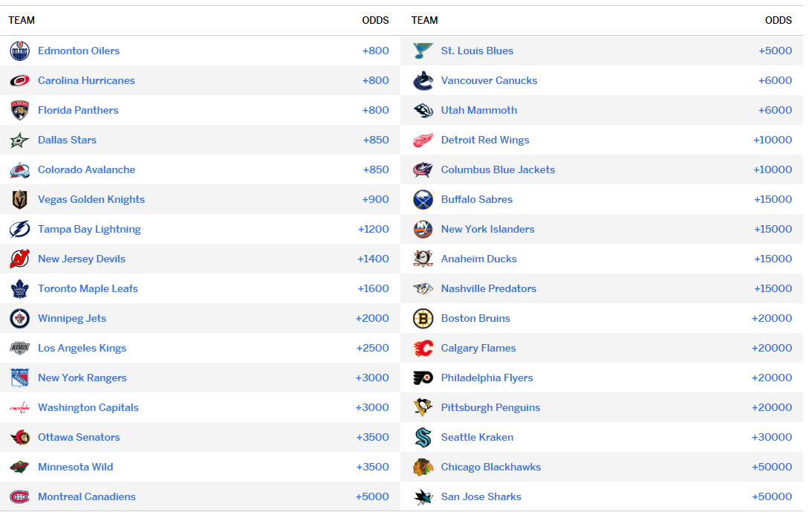812x518 pixels.
Task: Open the Dallas Stars team link
Action: [x=68, y=140]
